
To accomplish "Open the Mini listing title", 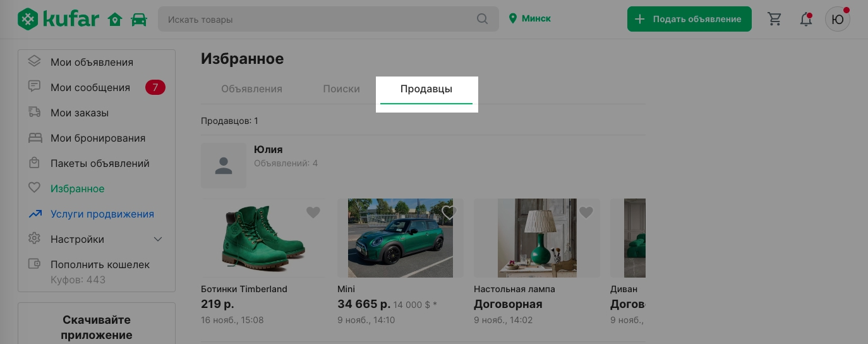I will point(346,289).
